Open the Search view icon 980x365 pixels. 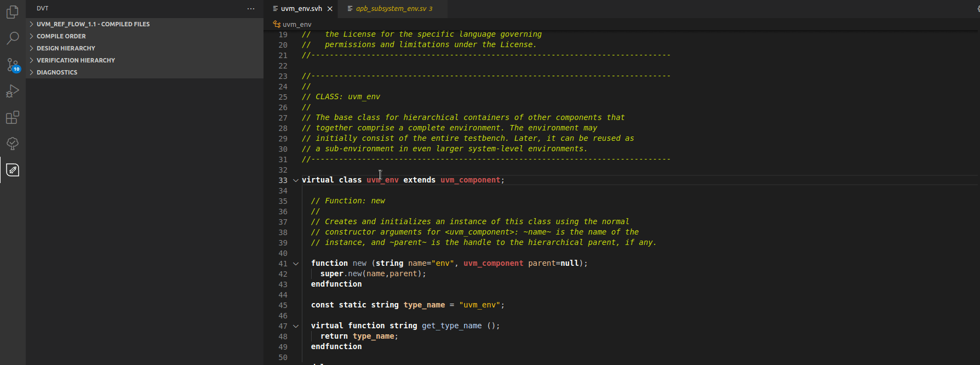pyautogui.click(x=13, y=38)
